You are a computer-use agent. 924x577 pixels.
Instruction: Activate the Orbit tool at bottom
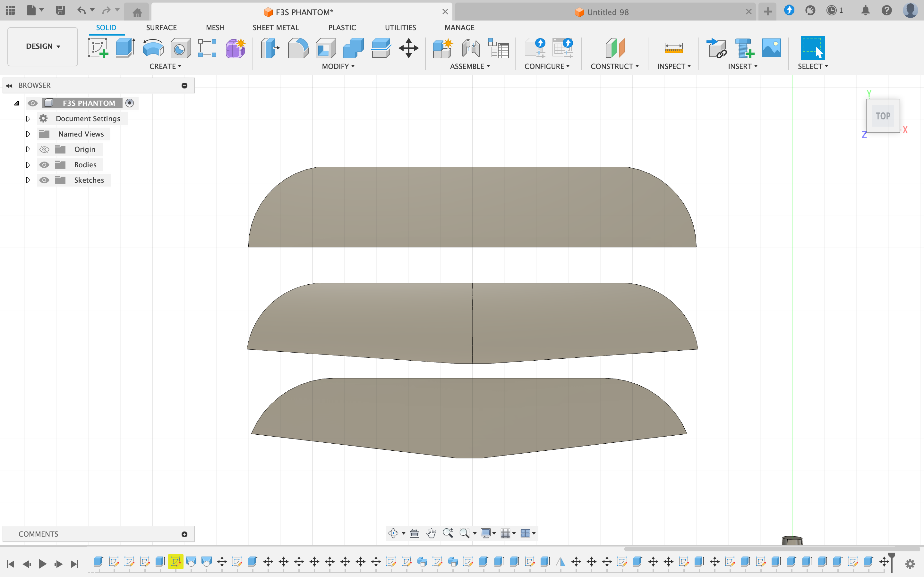394,533
